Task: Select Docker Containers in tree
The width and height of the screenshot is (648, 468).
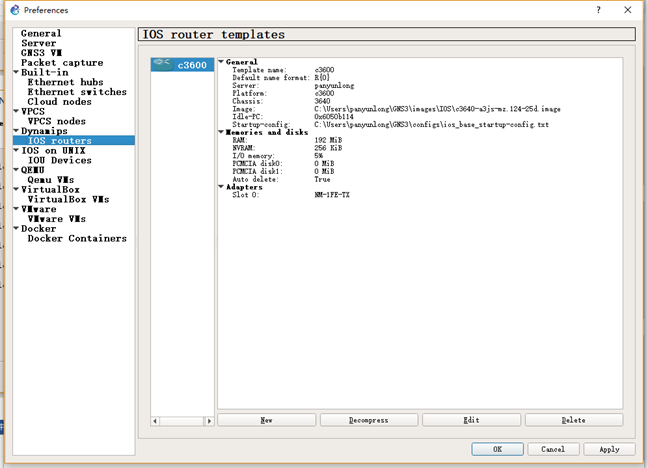Action: [77, 238]
